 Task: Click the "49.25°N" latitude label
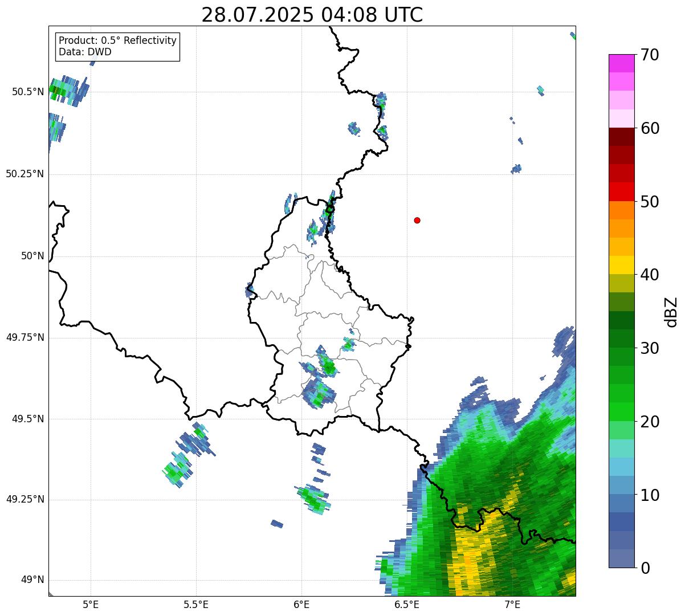[25, 499]
